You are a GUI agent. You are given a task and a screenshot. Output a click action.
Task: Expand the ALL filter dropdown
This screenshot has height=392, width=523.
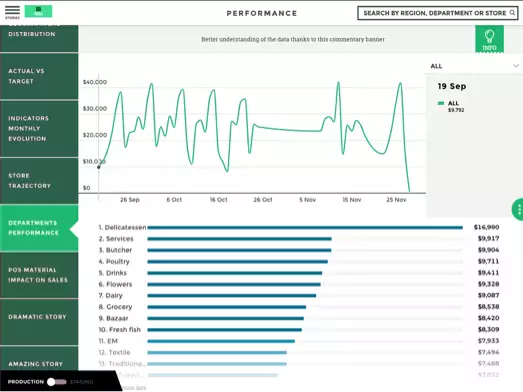coord(474,66)
